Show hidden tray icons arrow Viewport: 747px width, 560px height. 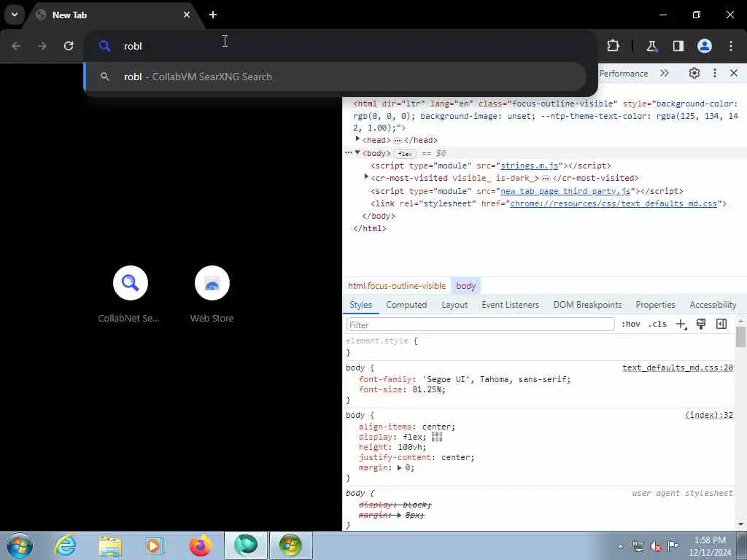coord(620,546)
